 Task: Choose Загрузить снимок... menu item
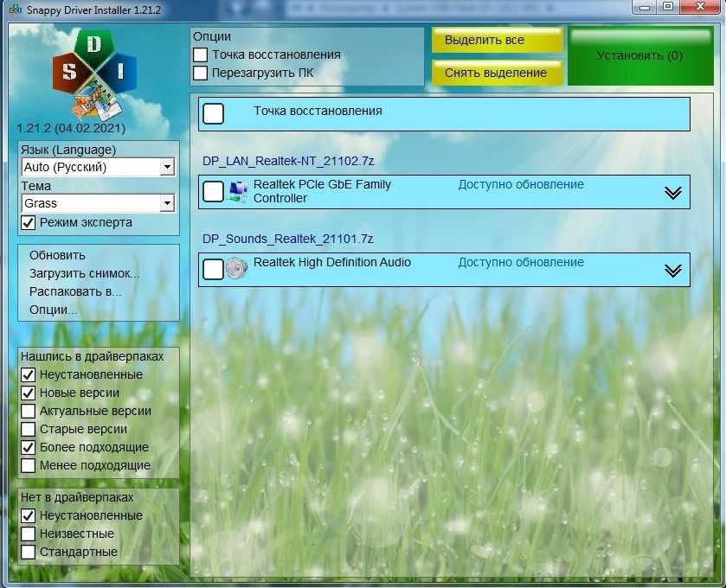coord(84,273)
